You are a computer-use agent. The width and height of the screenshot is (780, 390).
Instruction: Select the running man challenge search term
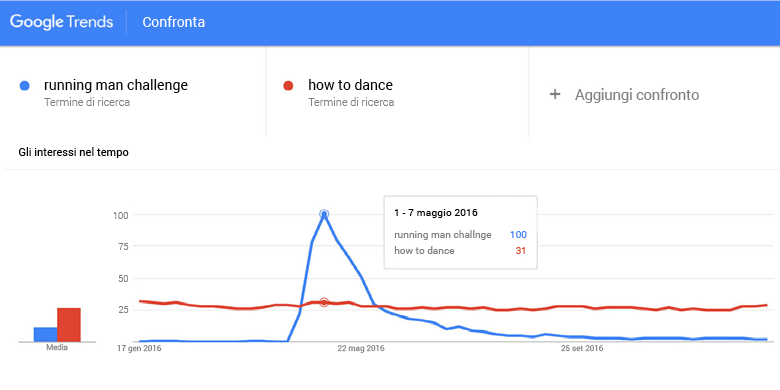click(x=116, y=85)
